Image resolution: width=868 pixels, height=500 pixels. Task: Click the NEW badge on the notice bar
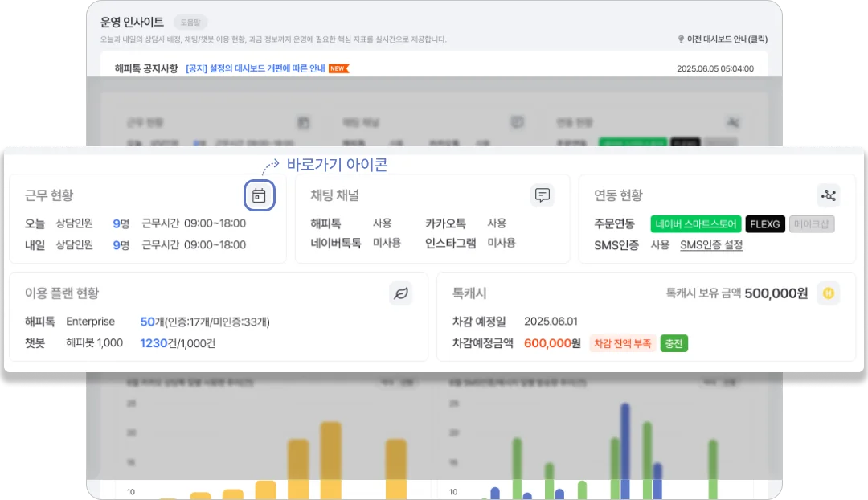pos(338,68)
